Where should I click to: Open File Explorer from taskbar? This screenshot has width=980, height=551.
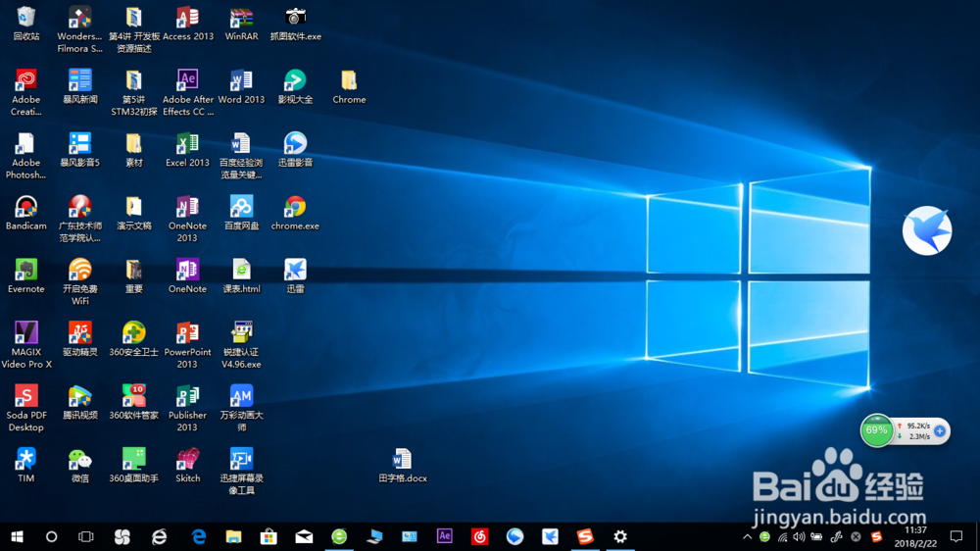(234, 536)
